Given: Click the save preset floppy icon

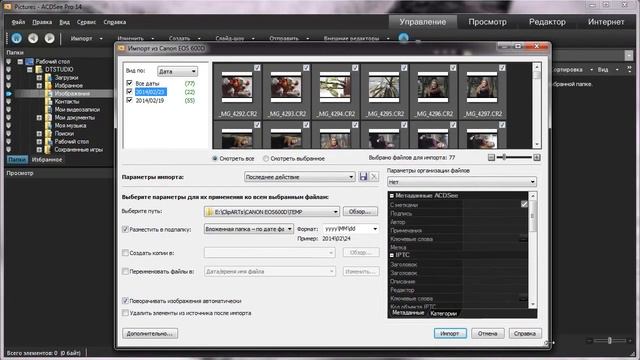Looking at the screenshot, I should pyautogui.click(x=363, y=177).
